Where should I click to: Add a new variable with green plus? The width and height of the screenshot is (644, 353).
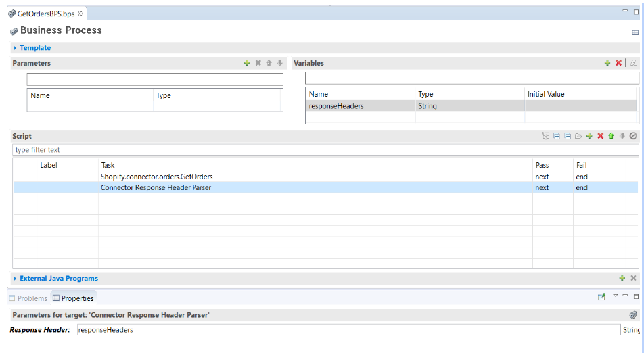click(607, 63)
